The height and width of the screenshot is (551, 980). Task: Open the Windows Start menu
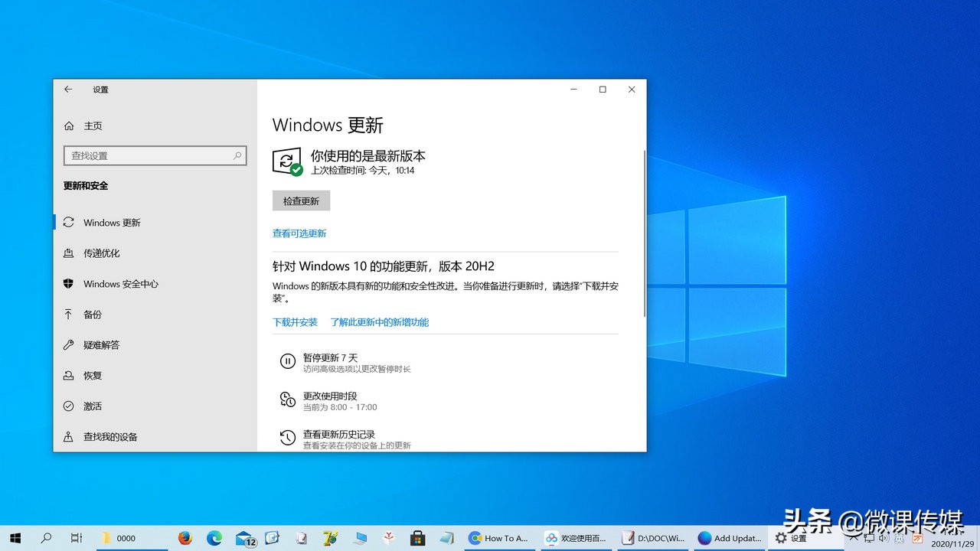point(15,538)
